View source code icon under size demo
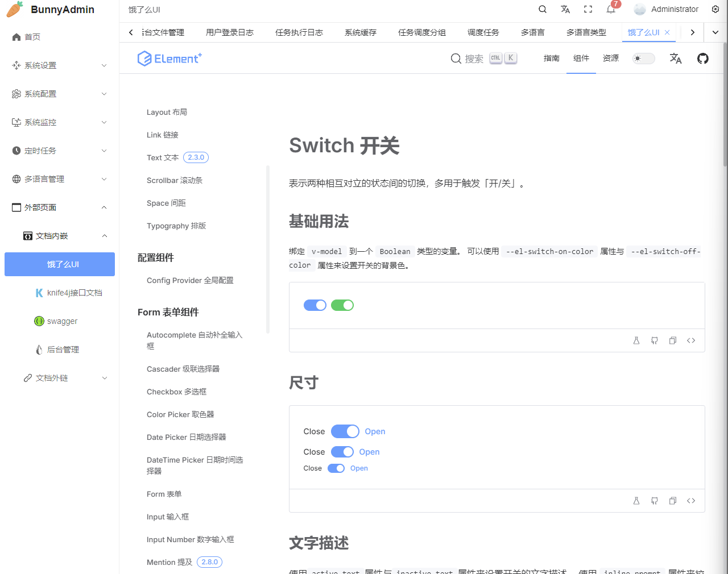This screenshot has height=574, width=728. point(691,501)
